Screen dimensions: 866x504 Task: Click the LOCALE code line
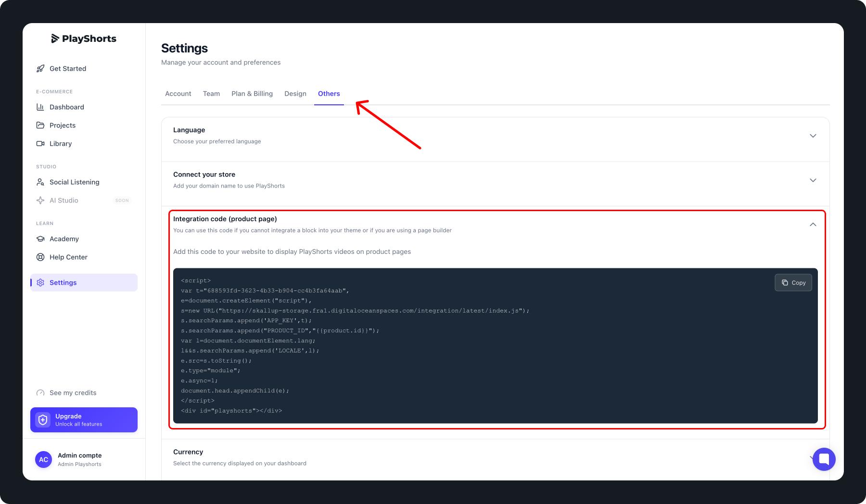[250, 351]
